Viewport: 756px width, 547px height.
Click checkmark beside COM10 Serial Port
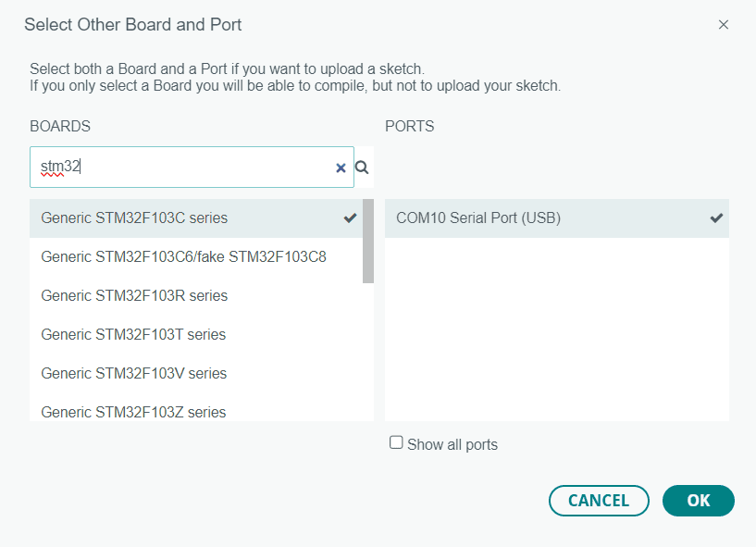point(716,218)
